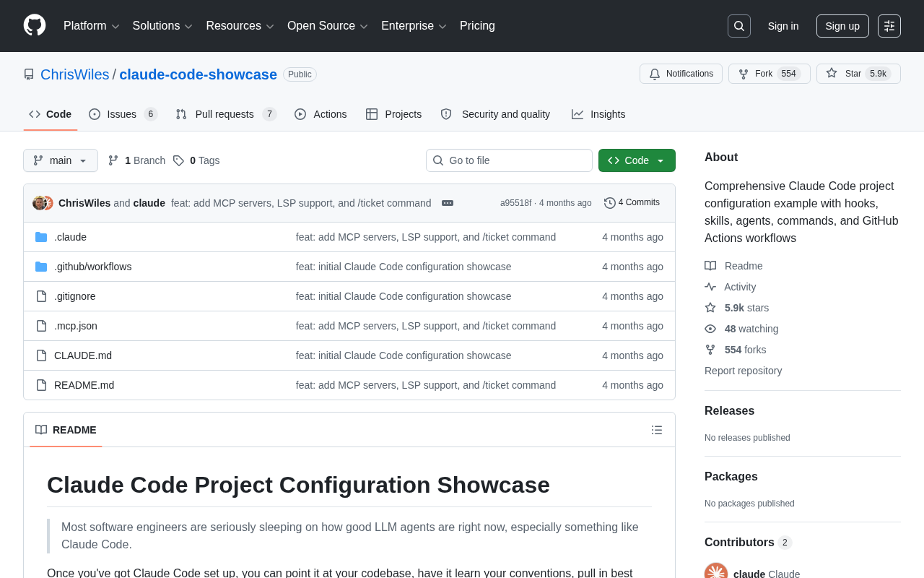Screen dimensions: 924x578
Task: Expand the Platform dropdown menu
Action: point(92,26)
